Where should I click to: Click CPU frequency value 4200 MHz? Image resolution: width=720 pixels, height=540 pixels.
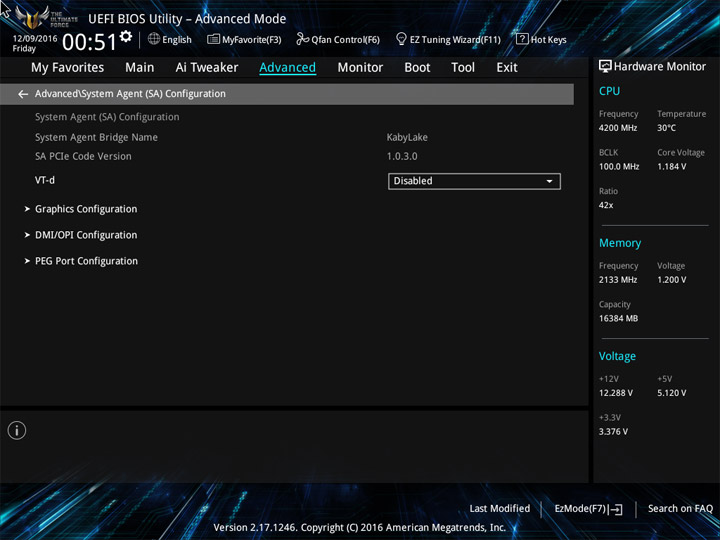(x=618, y=128)
